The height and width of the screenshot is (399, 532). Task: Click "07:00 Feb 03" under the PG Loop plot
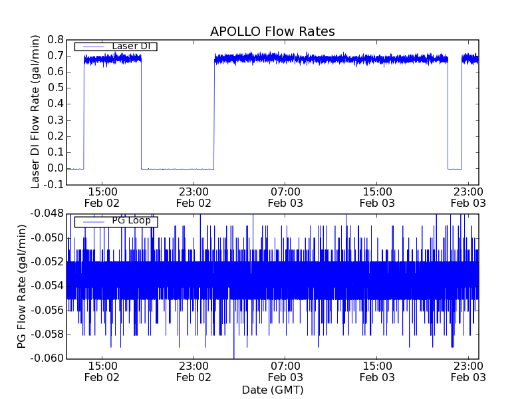point(285,372)
